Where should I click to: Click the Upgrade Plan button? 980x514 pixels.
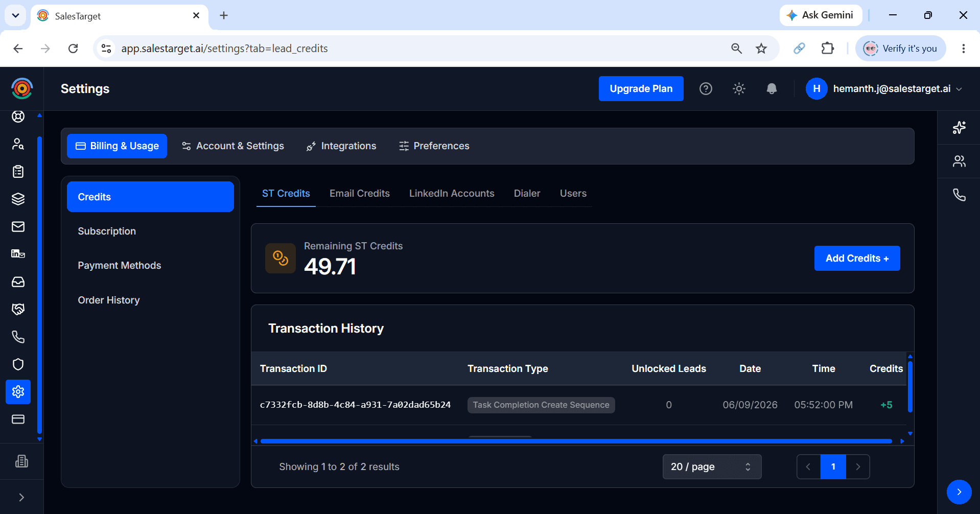[x=641, y=89]
